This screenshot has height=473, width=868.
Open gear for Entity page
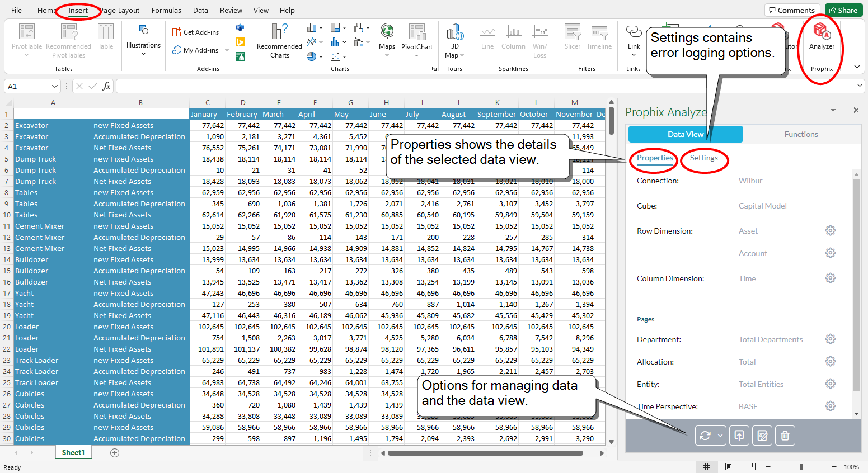click(831, 384)
